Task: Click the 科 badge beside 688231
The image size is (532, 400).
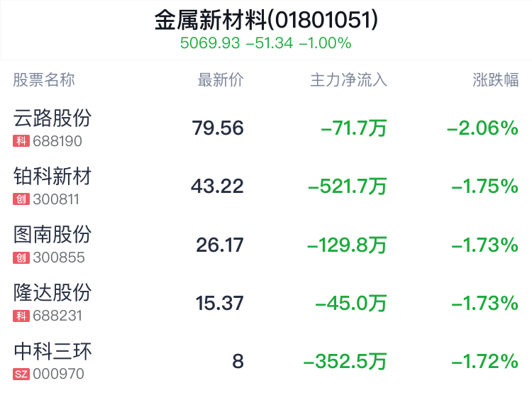Action: (x=21, y=316)
